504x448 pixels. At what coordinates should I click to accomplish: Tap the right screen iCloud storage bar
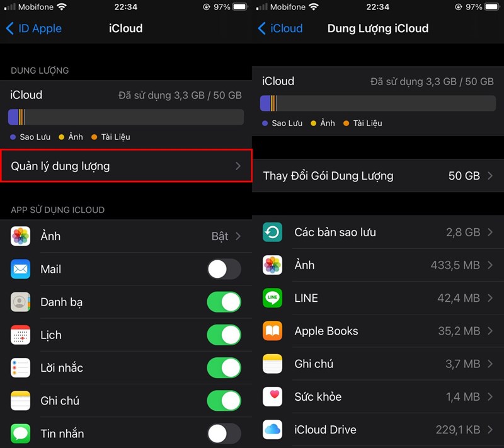[378, 103]
